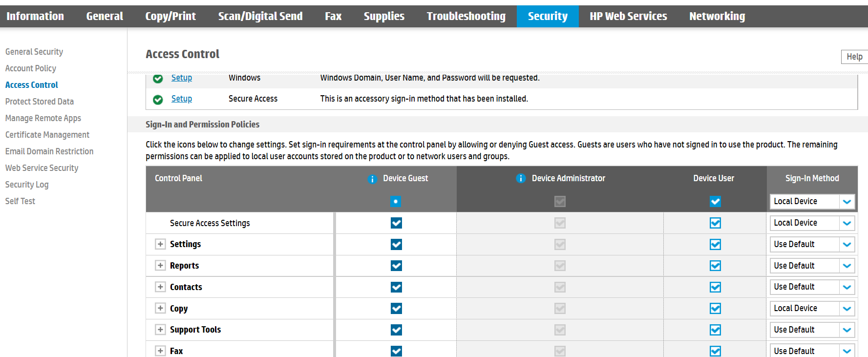Open Certificate Management in the sidebar
This screenshot has height=357, width=868.
pyautogui.click(x=47, y=135)
